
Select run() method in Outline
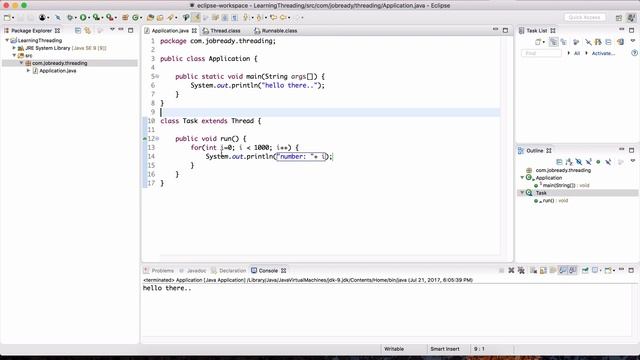(551, 200)
